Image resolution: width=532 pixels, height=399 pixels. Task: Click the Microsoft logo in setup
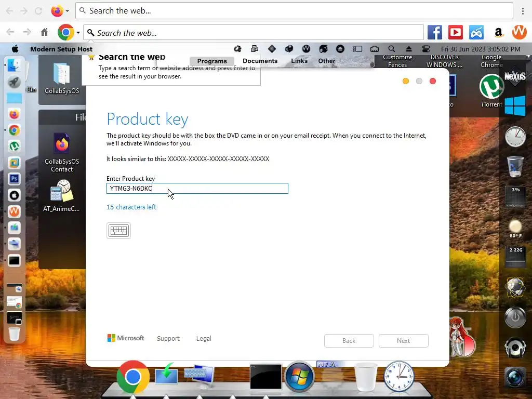[126, 338]
